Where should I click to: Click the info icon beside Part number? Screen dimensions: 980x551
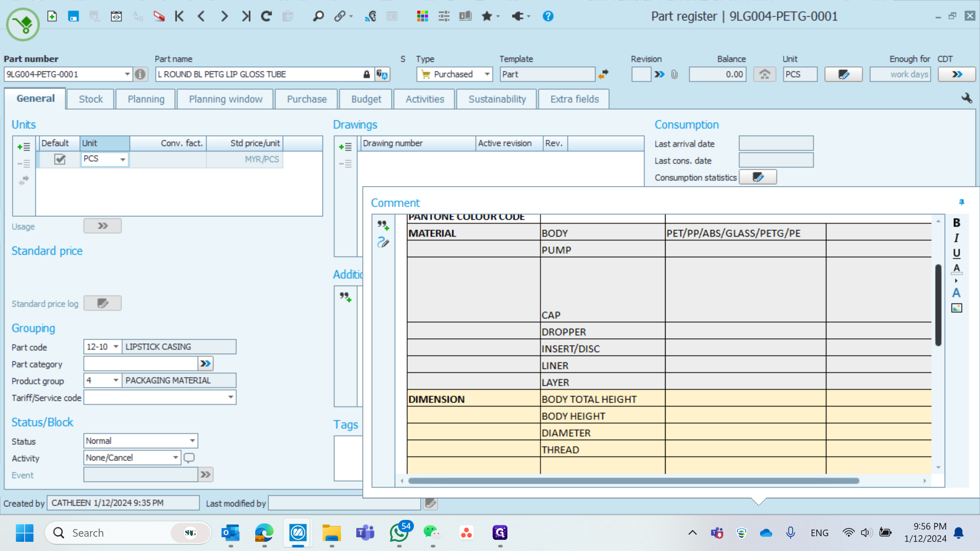pyautogui.click(x=140, y=74)
